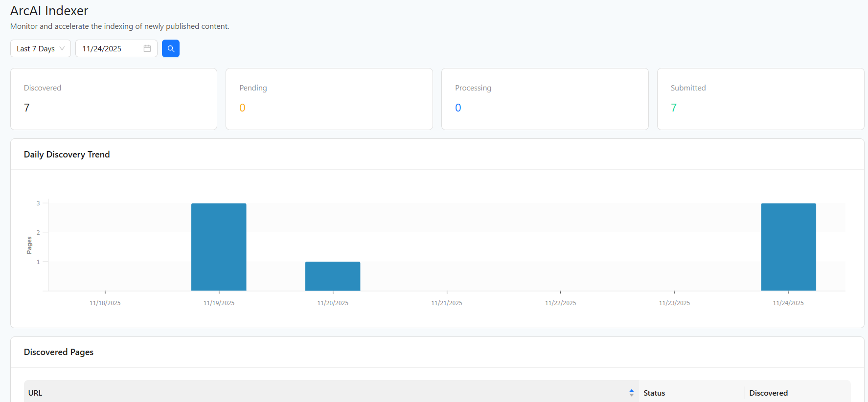Select the Submitted stat card
The width and height of the screenshot is (868, 402).
point(760,99)
